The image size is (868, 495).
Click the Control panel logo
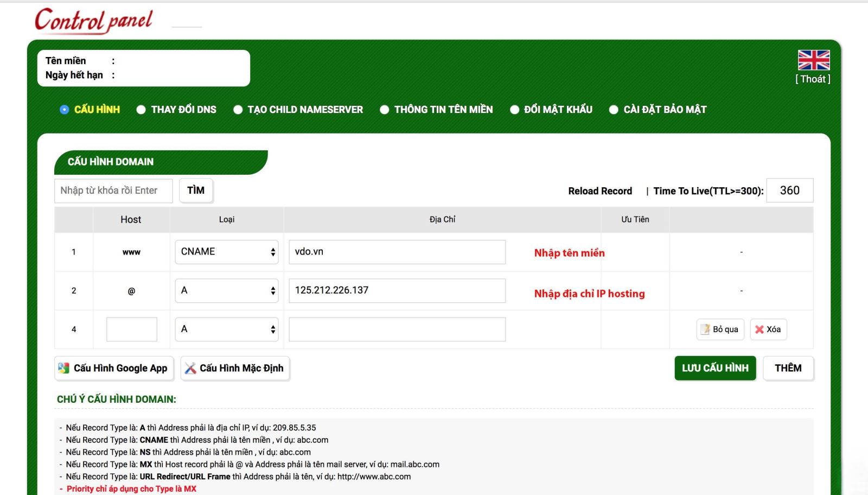(92, 21)
